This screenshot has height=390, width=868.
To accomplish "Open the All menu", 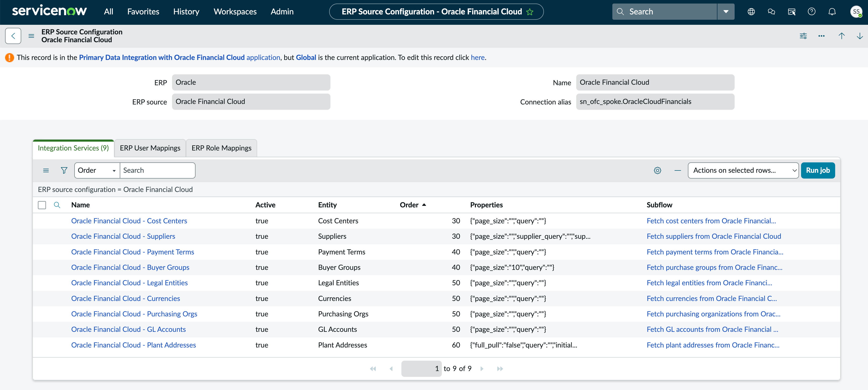I will pyautogui.click(x=109, y=12).
